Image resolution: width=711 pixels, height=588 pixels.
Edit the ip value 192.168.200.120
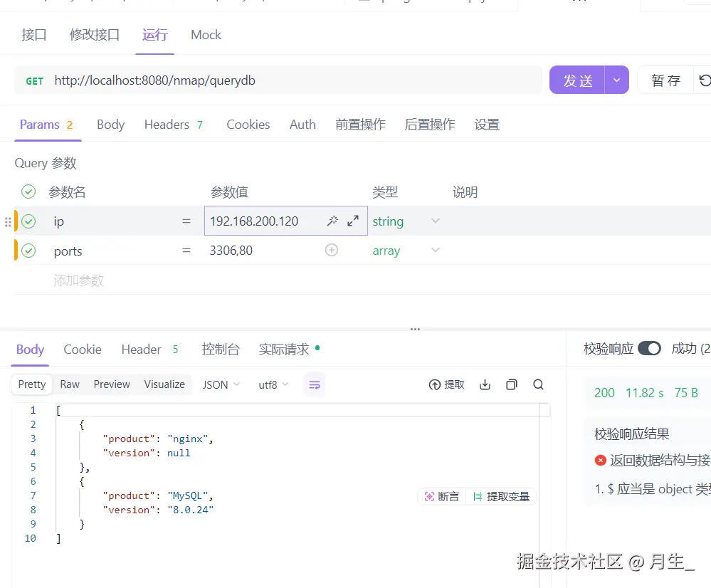point(254,221)
